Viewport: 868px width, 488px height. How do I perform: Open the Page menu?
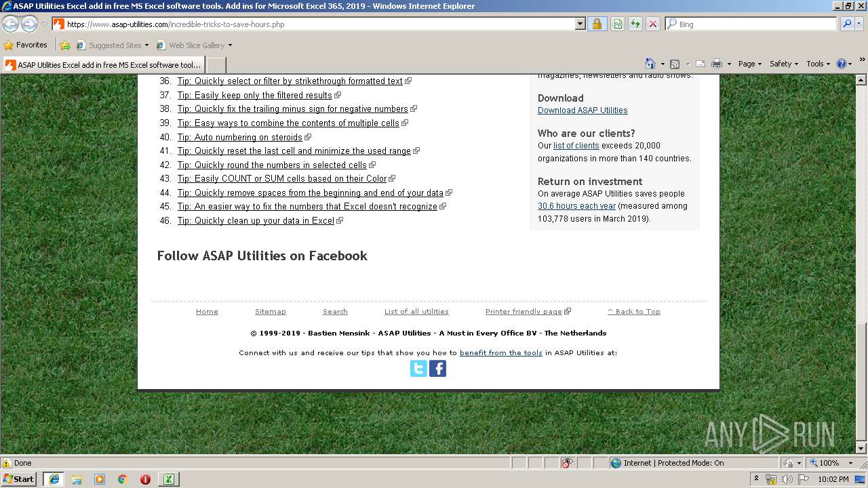749,64
